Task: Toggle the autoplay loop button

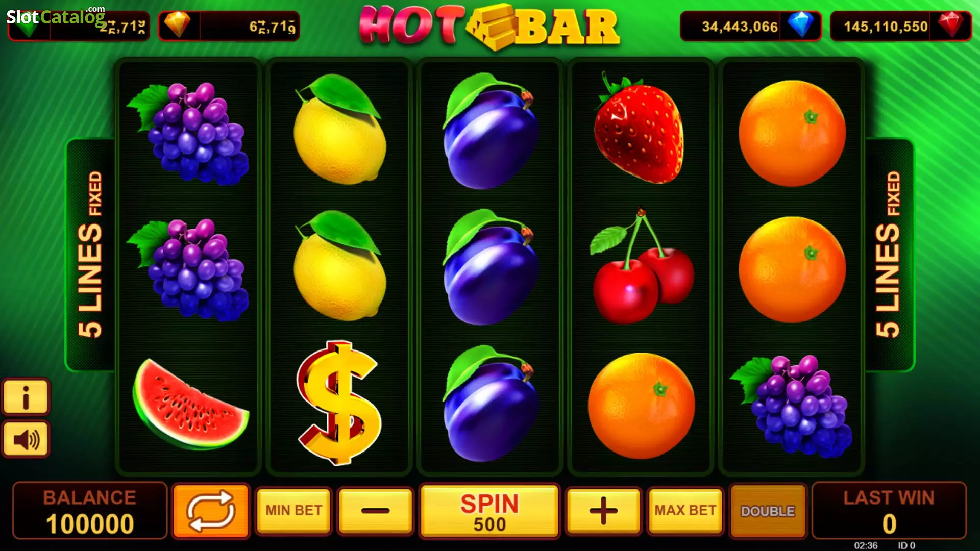Action: [x=211, y=511]
